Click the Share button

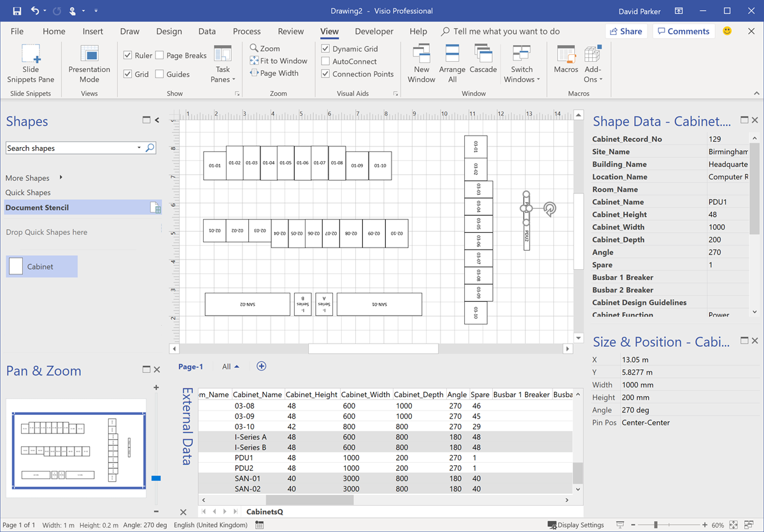click(625, 31)
